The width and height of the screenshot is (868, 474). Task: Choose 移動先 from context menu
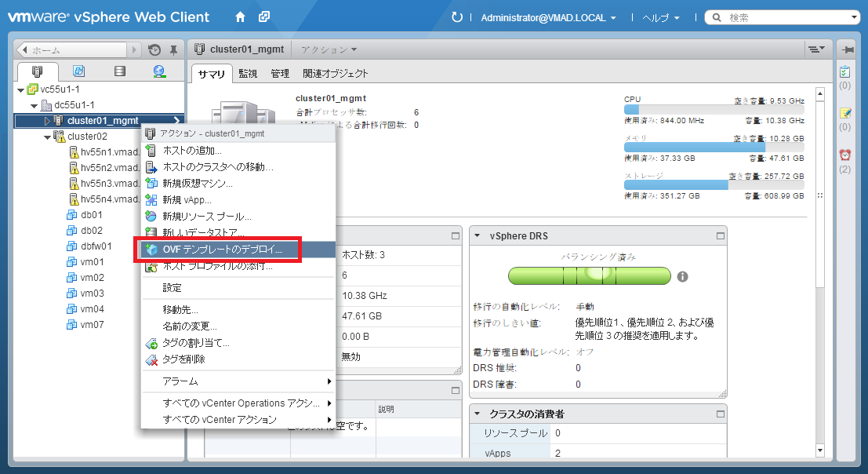coord(238,309)
